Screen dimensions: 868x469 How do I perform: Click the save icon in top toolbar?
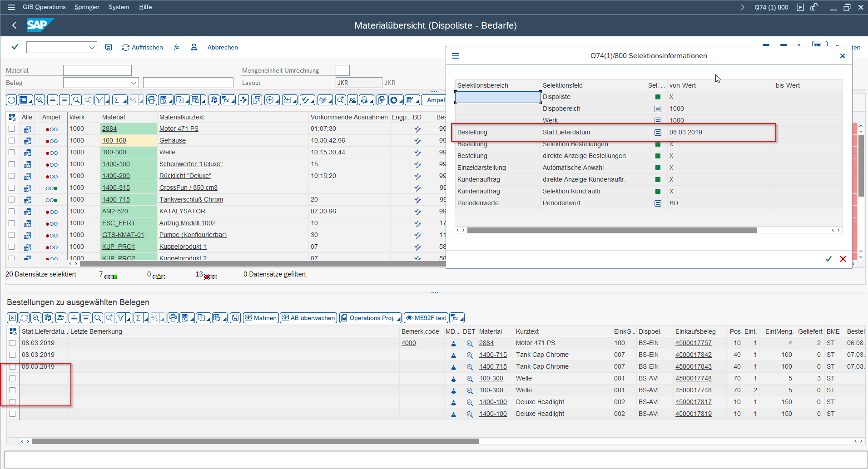(109, 47)
